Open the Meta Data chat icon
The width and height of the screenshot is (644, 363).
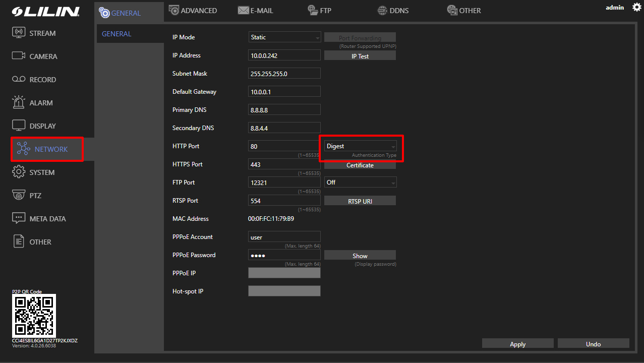[x=19, y=218]
